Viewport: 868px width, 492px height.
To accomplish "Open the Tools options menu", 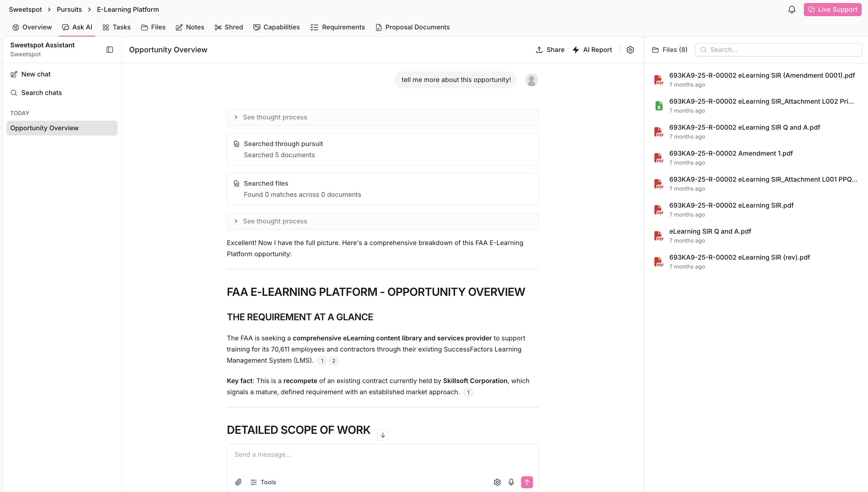I will pyautogui.click(x=263, y=482).
